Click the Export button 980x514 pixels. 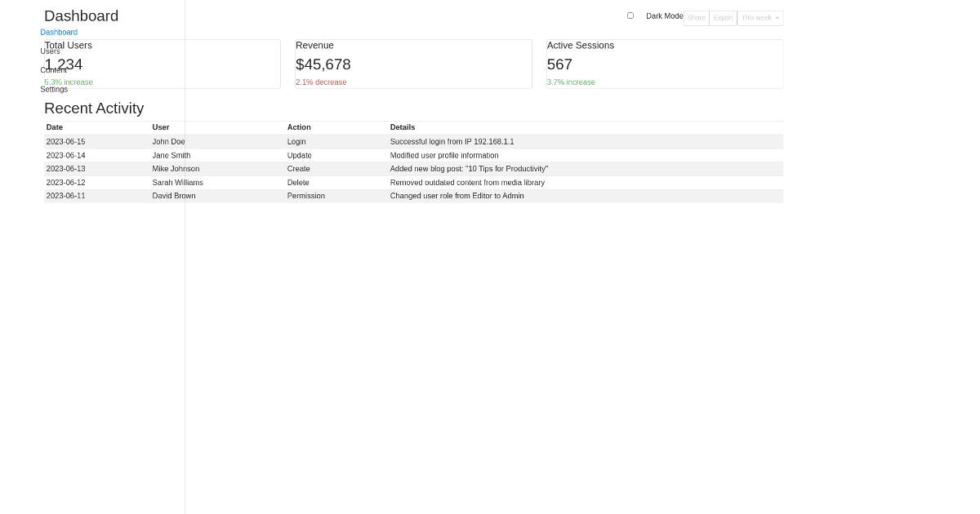coord(723,17)
